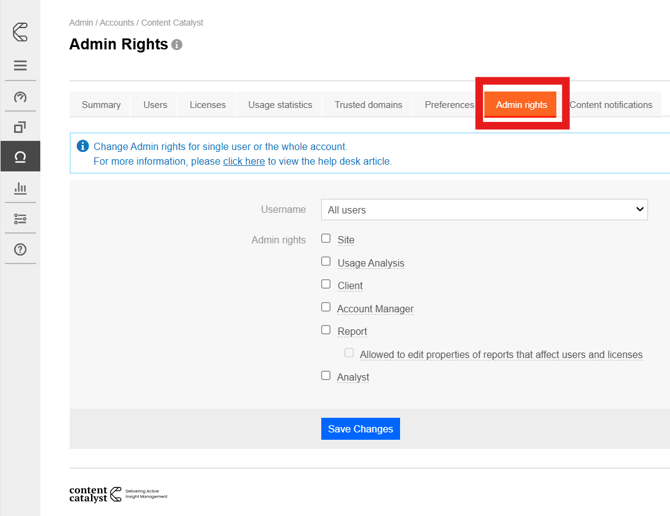670x516 pixels.
Task: Open the Username dropdown showing All users
Action: pyautogui.click(x=485, y=210)
